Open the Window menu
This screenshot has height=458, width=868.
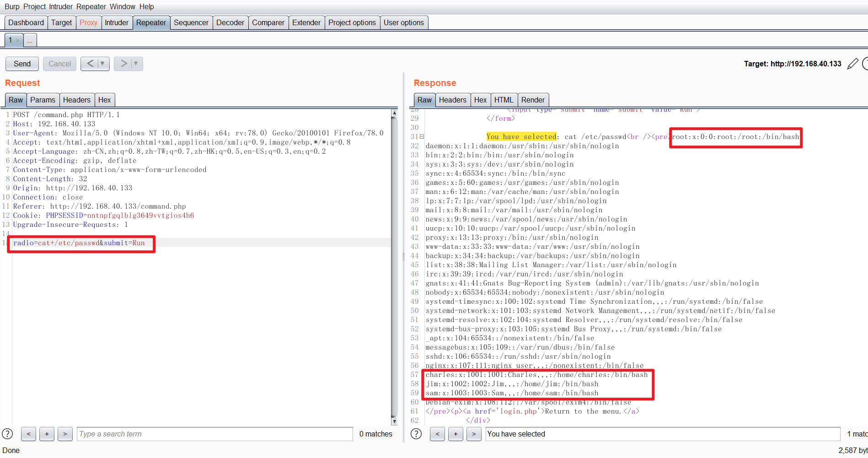(123, 6)
